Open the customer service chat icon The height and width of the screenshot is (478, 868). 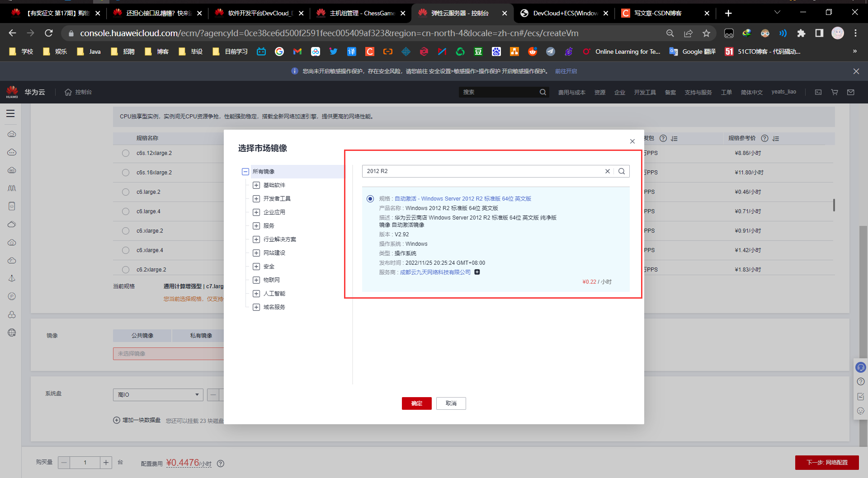pyautogui.click(x=861, y=367)
